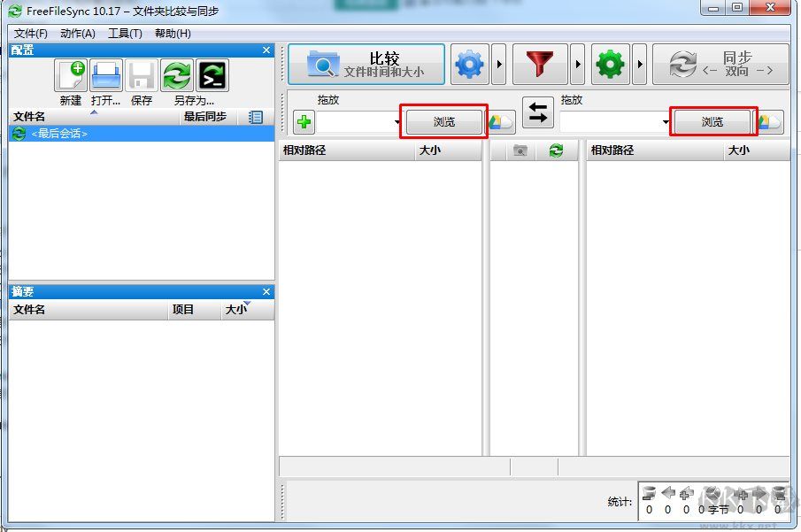Click the left 浏览 browse button
The height and width of the screenshot is (532, 801).
point(444,122)
